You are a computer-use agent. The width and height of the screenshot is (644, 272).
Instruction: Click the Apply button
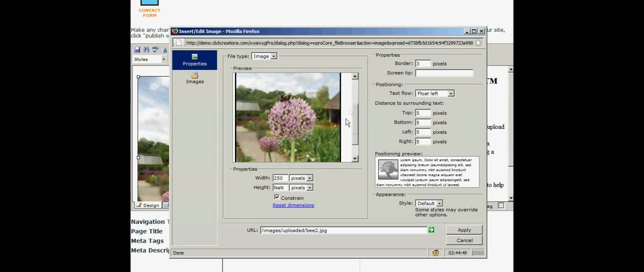[464, 230]
